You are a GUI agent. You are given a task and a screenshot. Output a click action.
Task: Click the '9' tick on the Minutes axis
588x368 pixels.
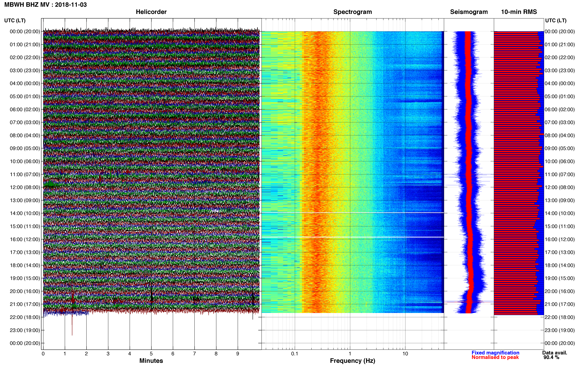pyautogui.click(x=238, y=354)
